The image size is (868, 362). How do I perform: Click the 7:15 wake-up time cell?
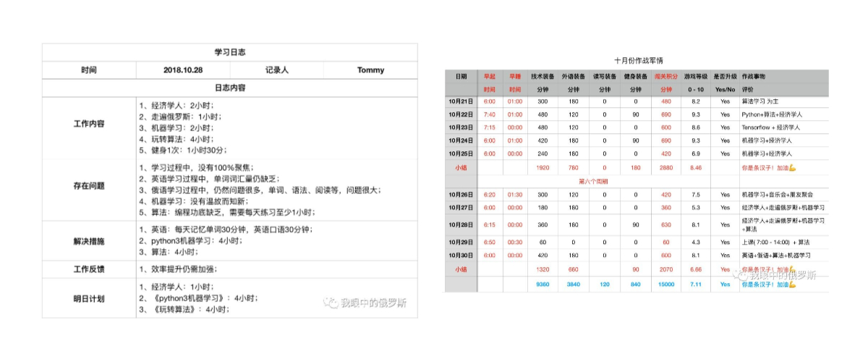(x=490, y=128)
